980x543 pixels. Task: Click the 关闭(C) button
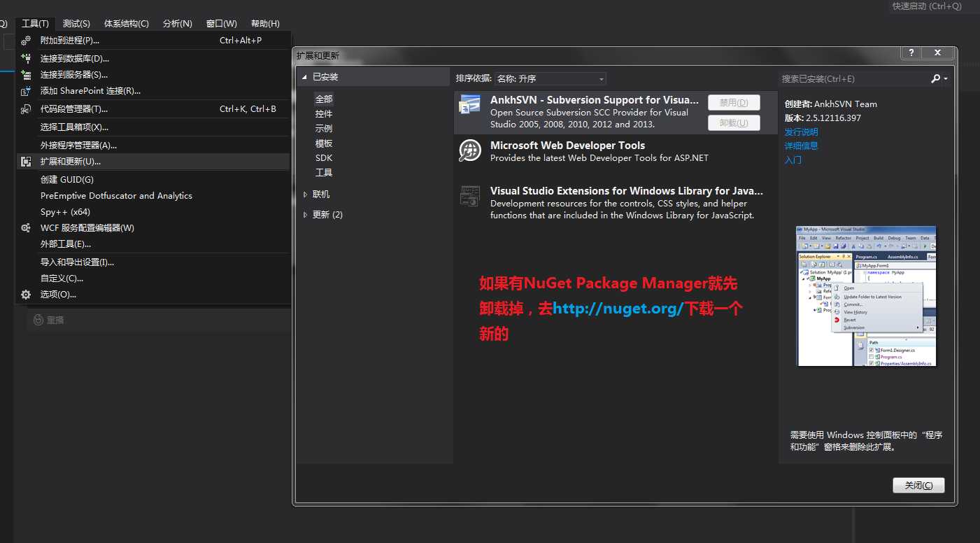(x=918, y=486)
